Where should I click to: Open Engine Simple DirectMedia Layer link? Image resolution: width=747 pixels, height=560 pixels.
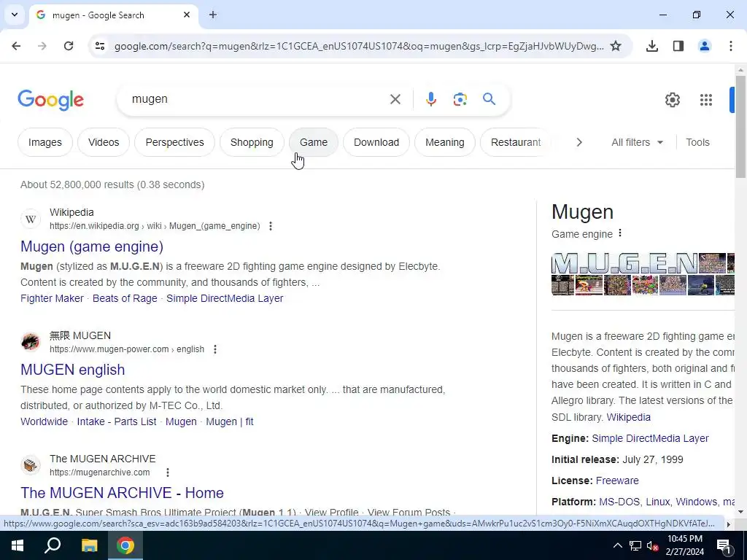[650, 438]
